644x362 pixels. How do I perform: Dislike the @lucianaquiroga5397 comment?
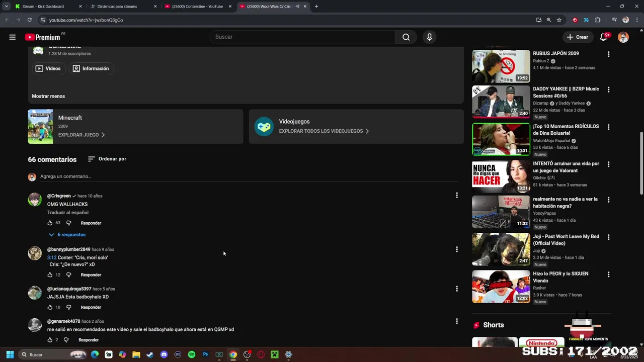coord(69,307)
